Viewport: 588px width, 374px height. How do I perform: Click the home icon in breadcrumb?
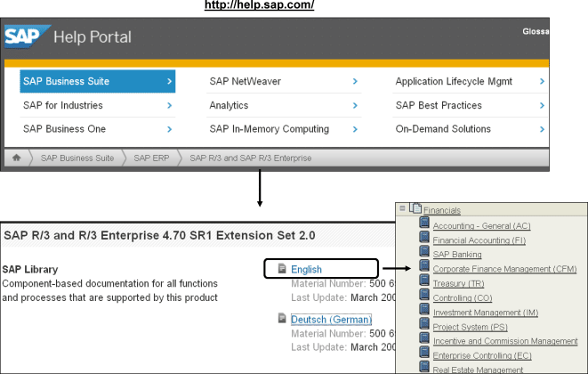click(x=16, y=158)
